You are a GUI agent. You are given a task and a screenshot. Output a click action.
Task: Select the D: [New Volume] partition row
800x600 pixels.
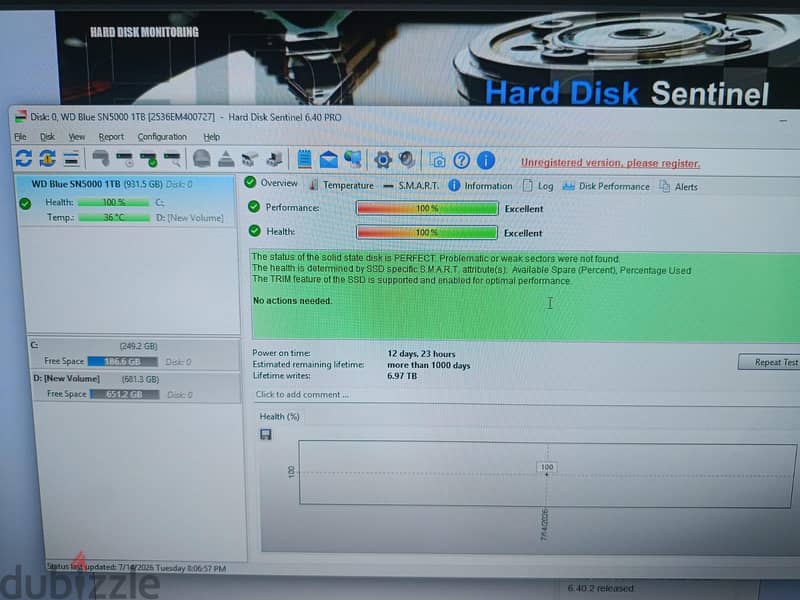(x=135, y=387)
